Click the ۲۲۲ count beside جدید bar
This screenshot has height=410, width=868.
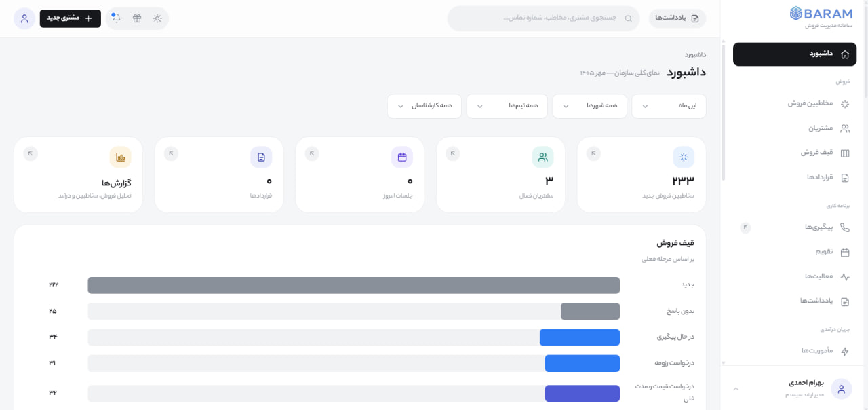pos(54,285)
